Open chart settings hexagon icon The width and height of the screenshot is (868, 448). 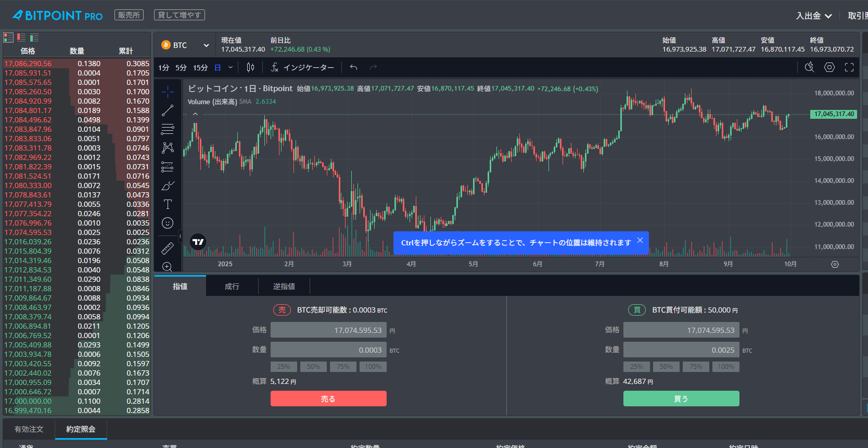tap(829, 67)
